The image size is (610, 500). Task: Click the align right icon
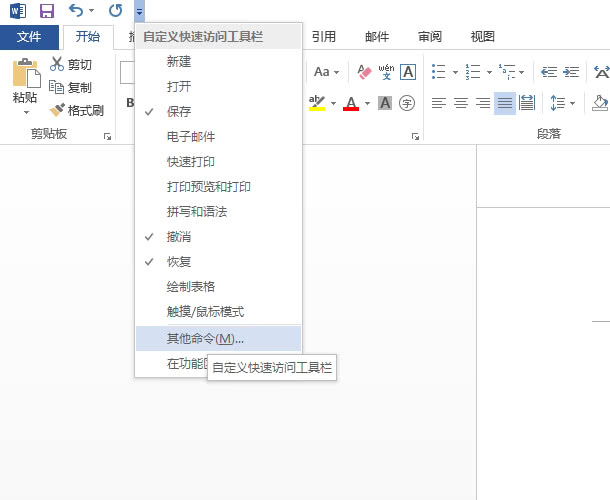(483, 103)
